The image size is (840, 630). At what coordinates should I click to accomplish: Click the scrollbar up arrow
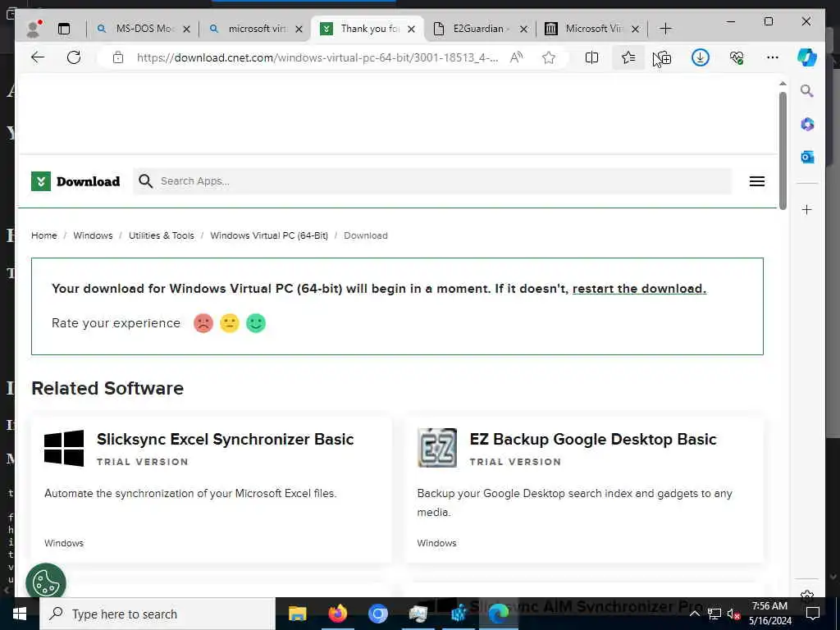[783, 84]
